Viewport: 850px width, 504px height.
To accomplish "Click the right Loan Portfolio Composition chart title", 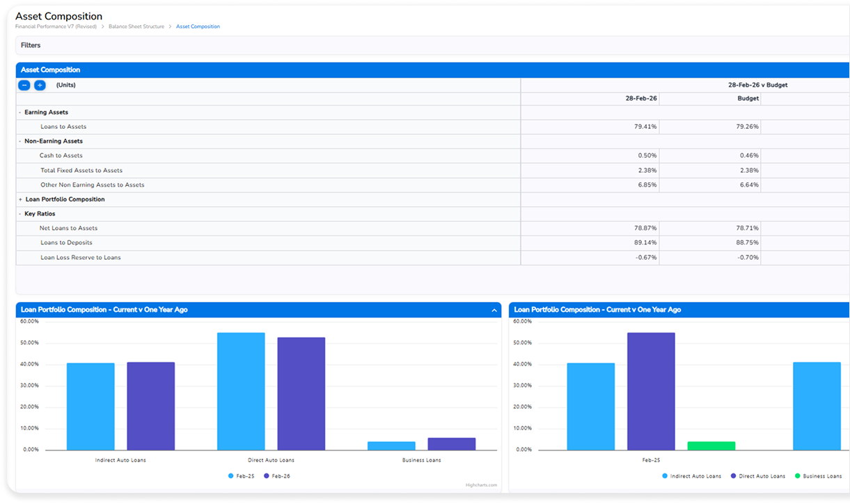I will pyautogui.click(x=597, y=310).
